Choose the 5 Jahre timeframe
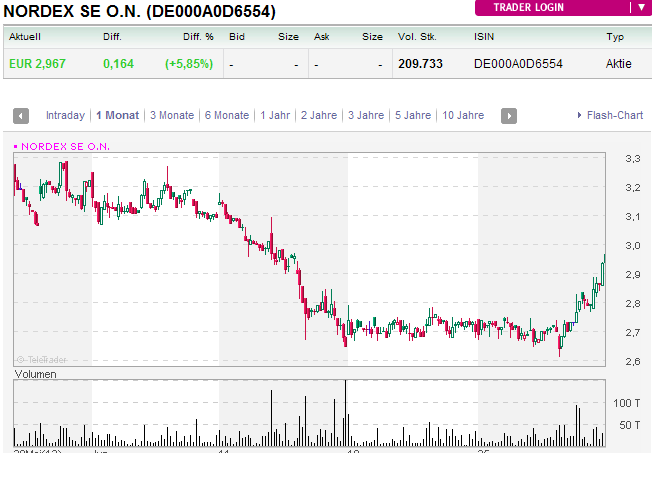 click(x=413, y=115)
